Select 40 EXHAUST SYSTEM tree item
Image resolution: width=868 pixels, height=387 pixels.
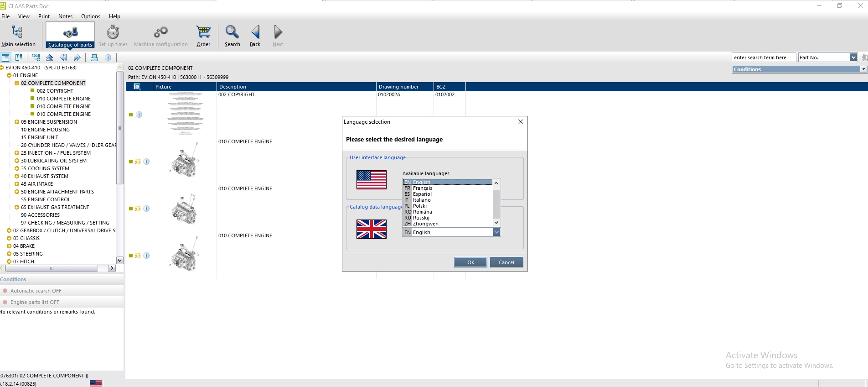(45, 176)
